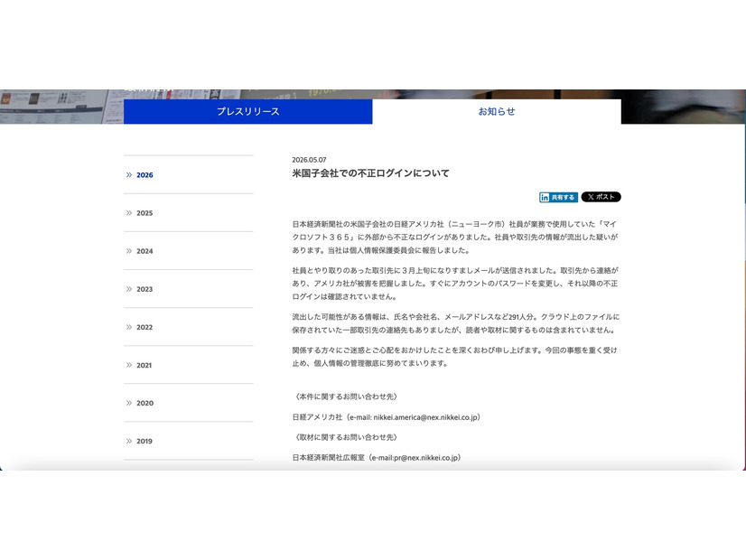This screenshot has height=560, width=746.
Task: Open the 2020 archive list
Action: pos(145,403)
